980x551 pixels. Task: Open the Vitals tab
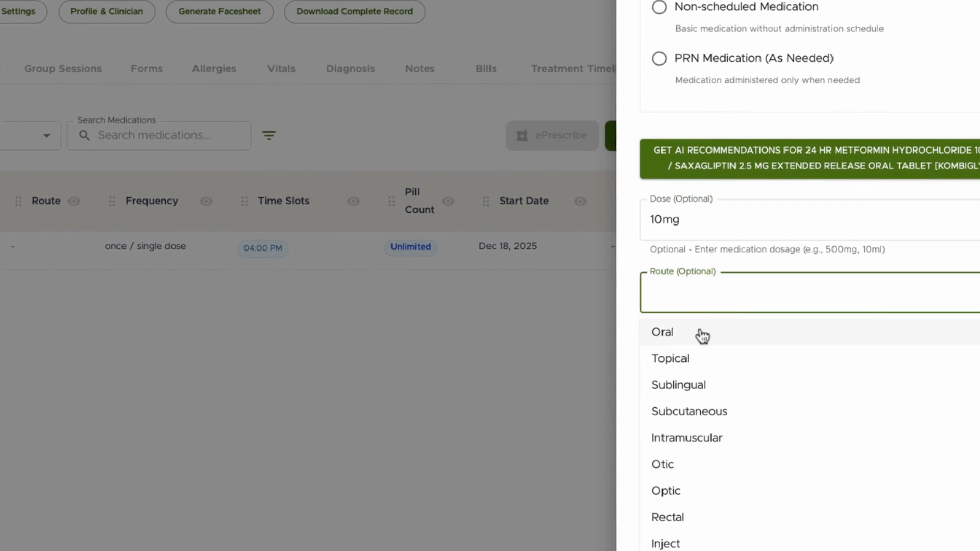click(281, 68)
